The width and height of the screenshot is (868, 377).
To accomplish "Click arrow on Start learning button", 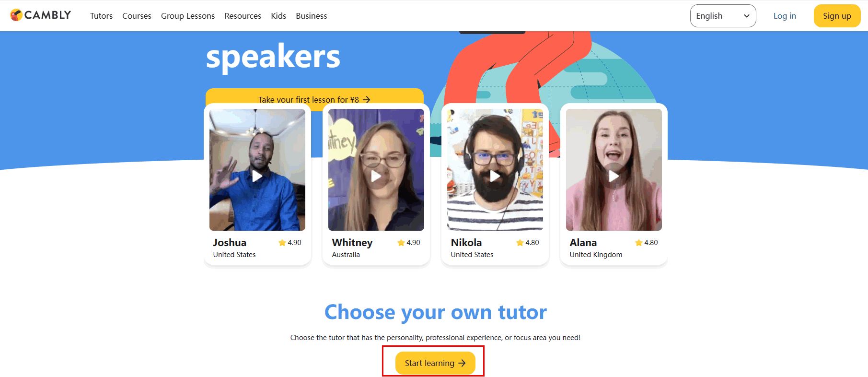I will tap(462, 363).
